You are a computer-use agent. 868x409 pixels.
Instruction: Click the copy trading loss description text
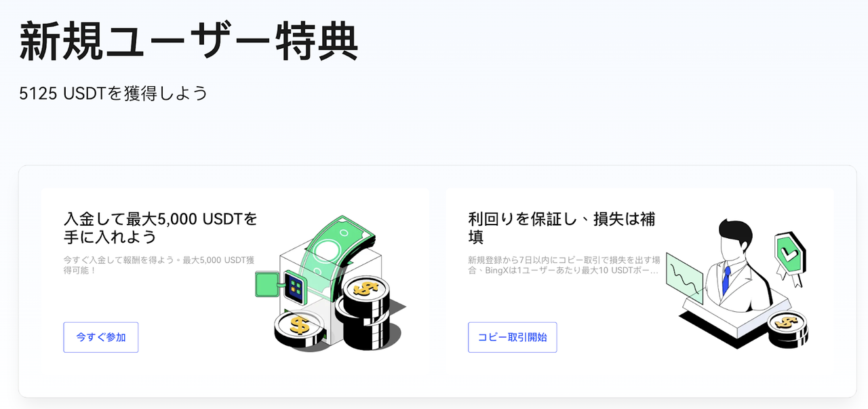[x=564, y=265]
